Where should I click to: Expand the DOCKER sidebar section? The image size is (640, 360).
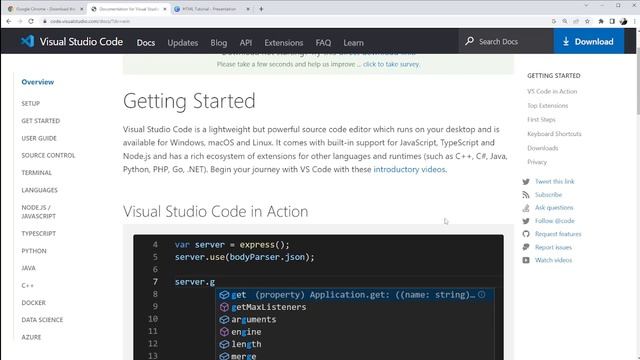(x=33, y=303)
